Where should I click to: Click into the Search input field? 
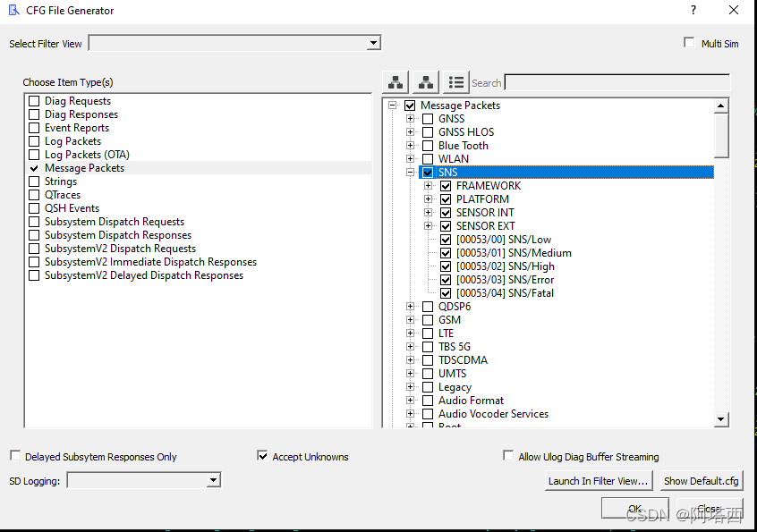coord(617,82)
